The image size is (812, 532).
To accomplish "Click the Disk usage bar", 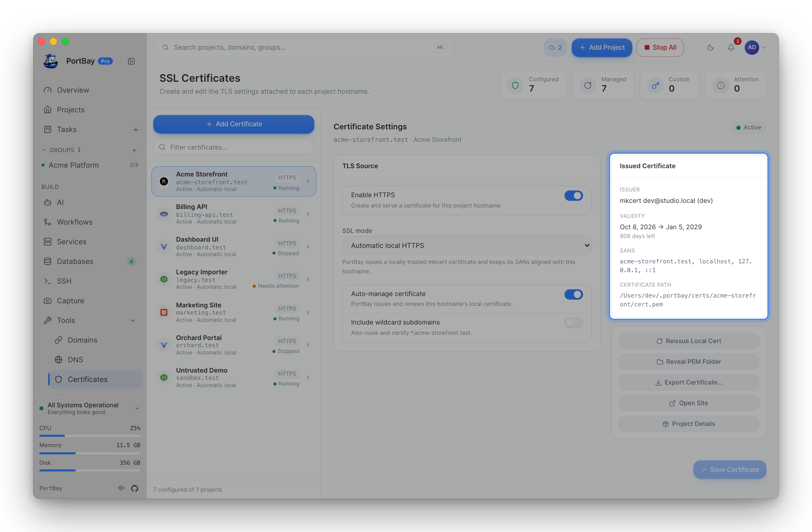I will click(90, 471).
